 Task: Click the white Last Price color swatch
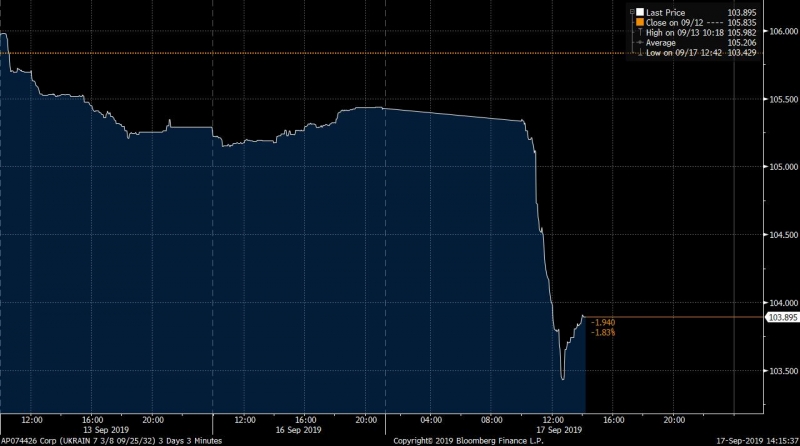click(x=639, y=12)
